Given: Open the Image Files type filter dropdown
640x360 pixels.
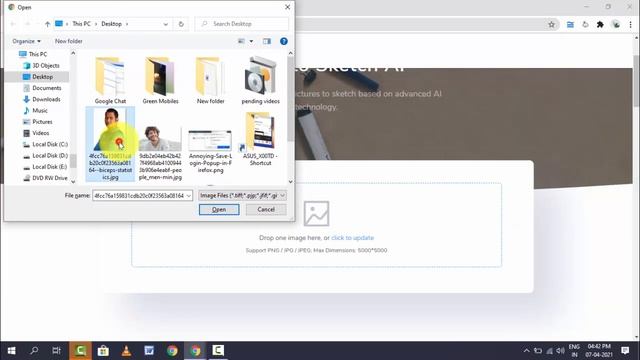Looking at the screenshot, I should click(x=242, y=196).
